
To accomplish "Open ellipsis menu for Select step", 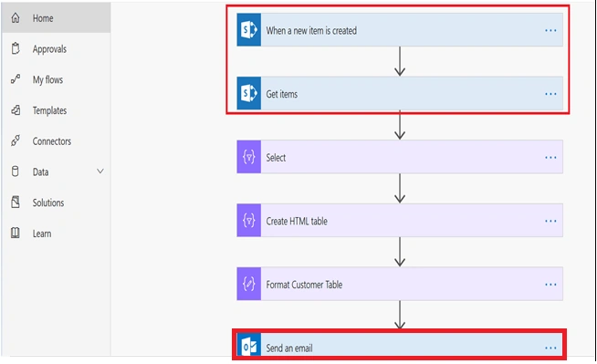I will pos(550,157).
